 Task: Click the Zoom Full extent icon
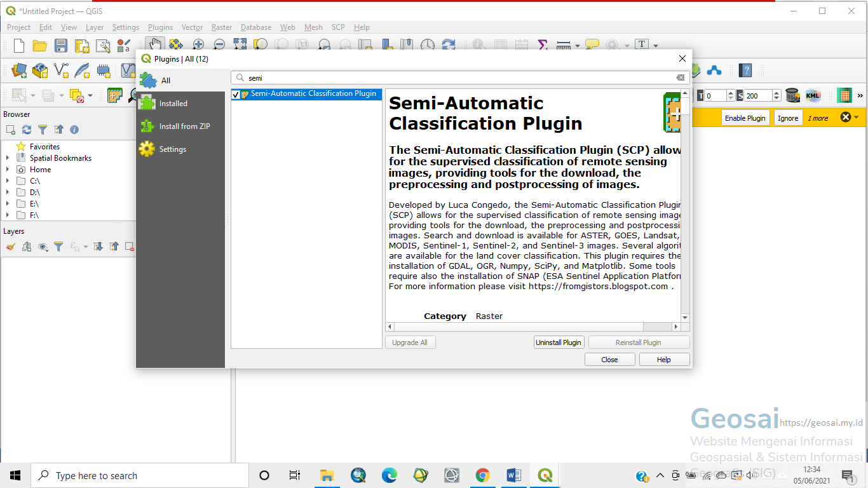coord(240,45)
